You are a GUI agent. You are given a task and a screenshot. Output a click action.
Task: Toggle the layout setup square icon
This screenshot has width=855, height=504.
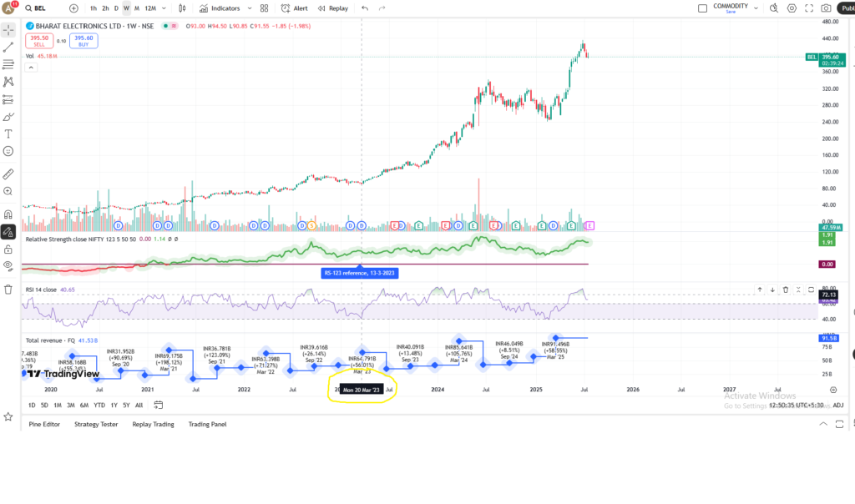click(702, 8)
